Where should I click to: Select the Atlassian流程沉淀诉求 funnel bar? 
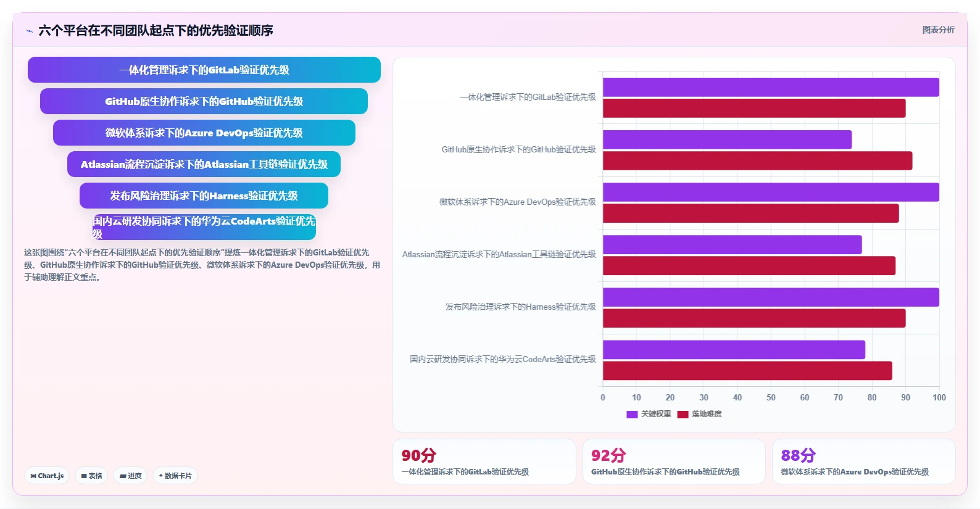point(204,164)
